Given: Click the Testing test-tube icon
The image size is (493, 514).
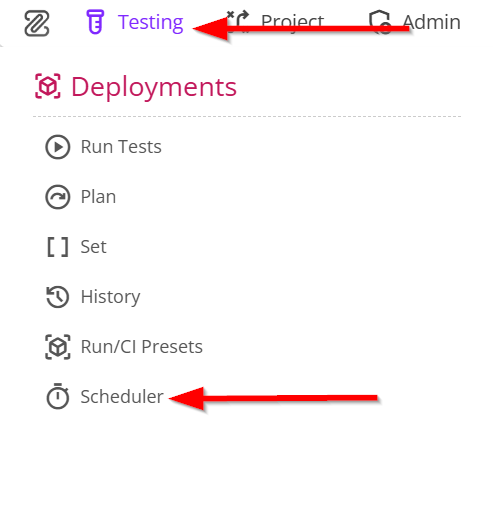Looking at the screenshot, I should click(x=95, y=22).
